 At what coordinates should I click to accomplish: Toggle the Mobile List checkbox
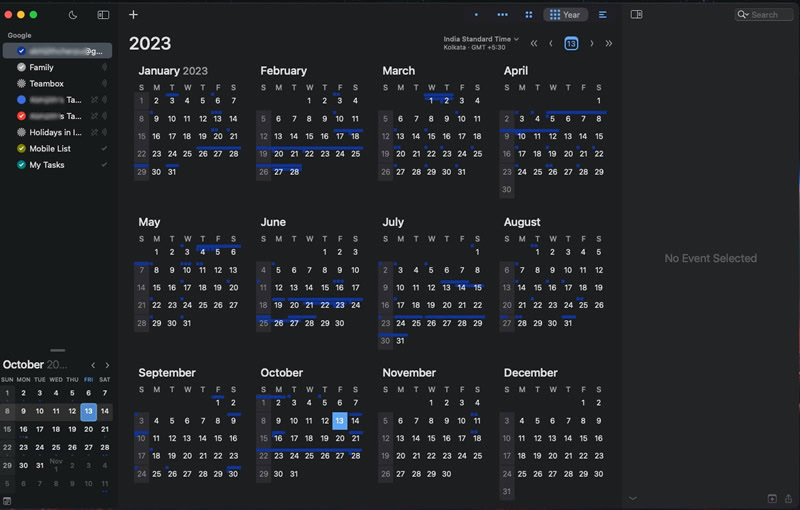[21, 148]
